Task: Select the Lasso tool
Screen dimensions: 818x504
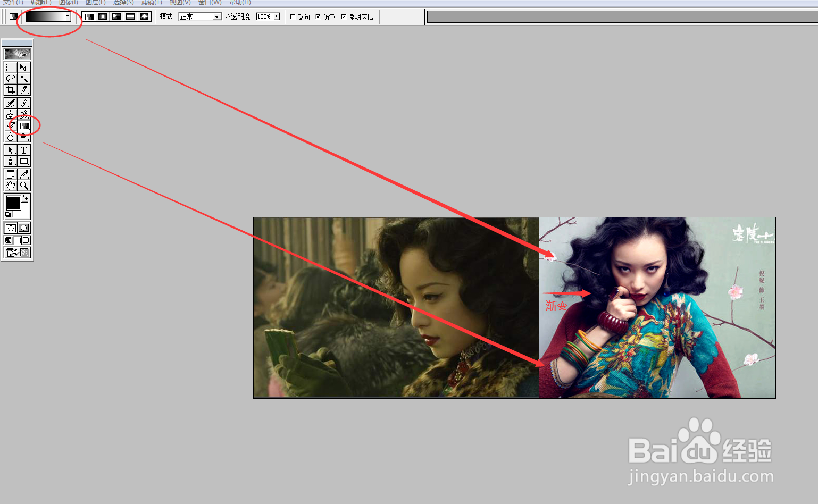Action: point(11,79)
